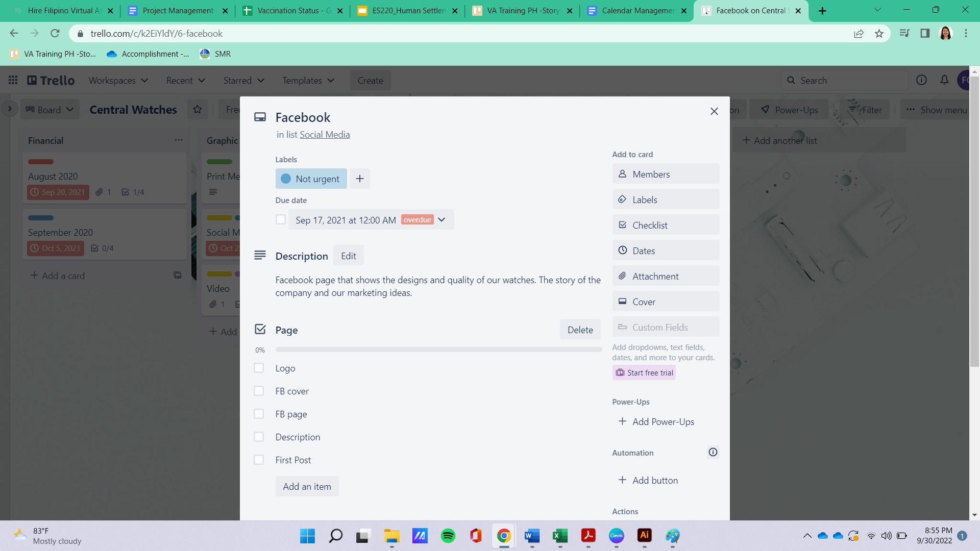The height and width of the screenshot is (551, 980).
Task: Mark the due date checkbox complete
Action: coord(281,219)
